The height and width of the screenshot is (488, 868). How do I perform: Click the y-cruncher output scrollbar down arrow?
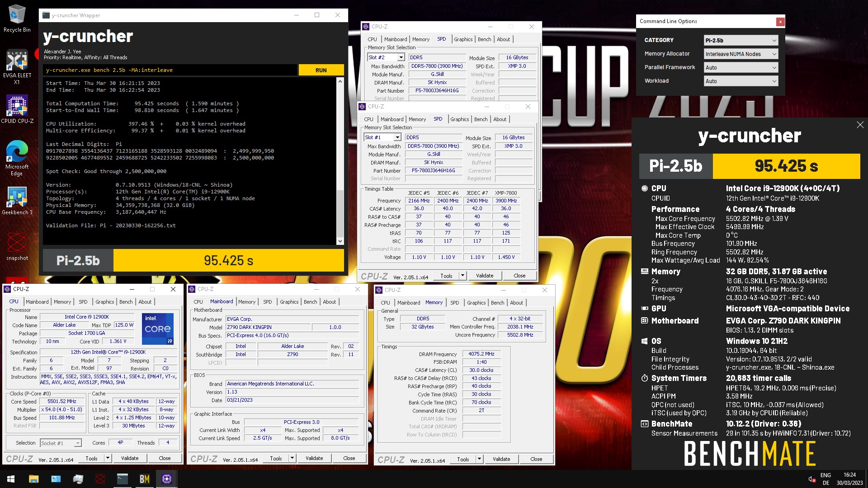coord(340,241)
